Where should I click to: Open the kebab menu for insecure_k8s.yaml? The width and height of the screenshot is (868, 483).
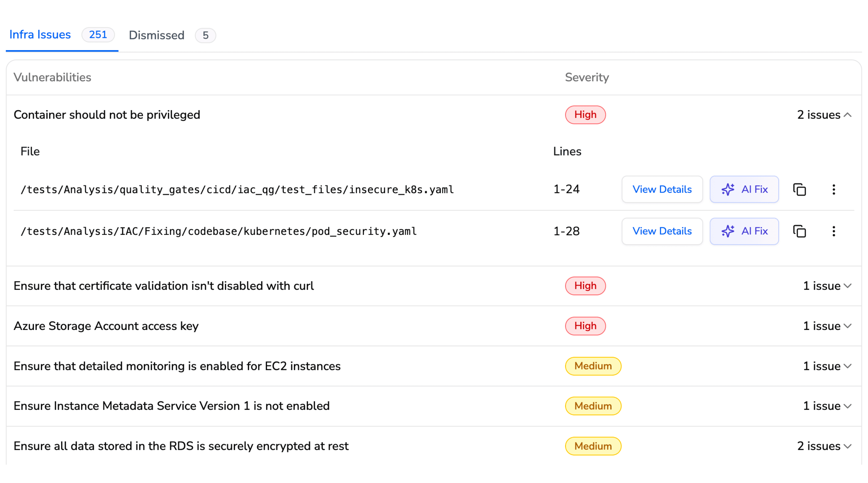tap(834, 189)
